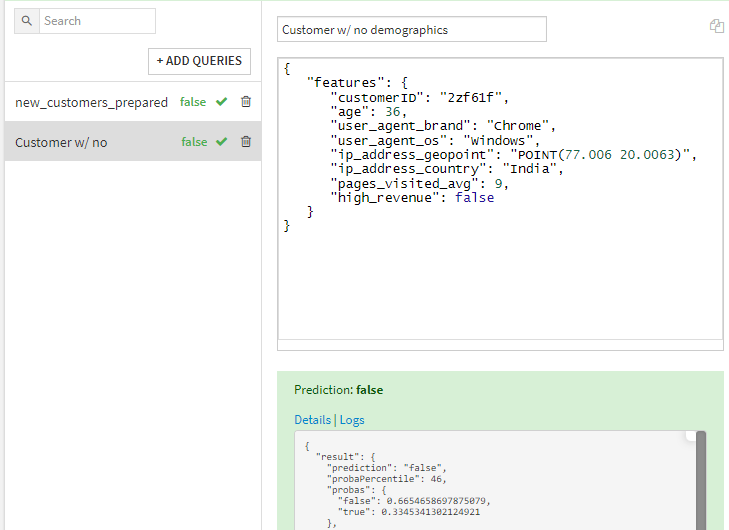Click the 'Prediction: false' text
This screenshot has height=530, width=729.
pyautogui.click(x=338, y=390)
